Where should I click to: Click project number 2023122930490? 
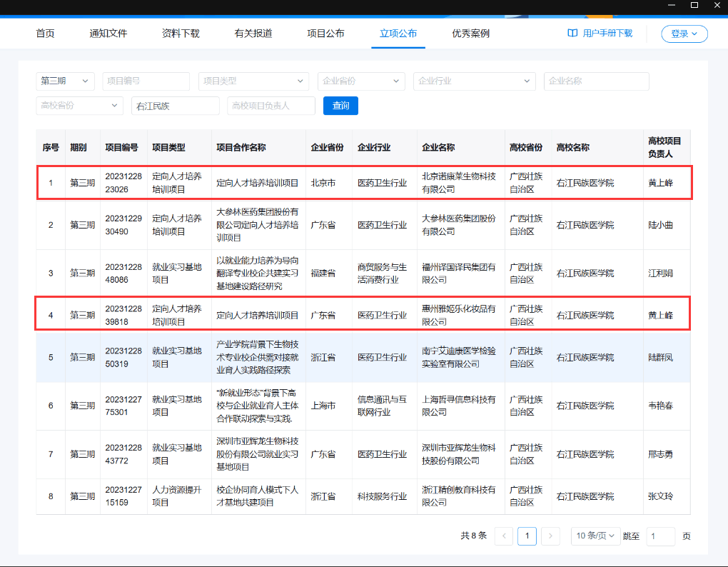pyautogui.click(x=123, y=225)
